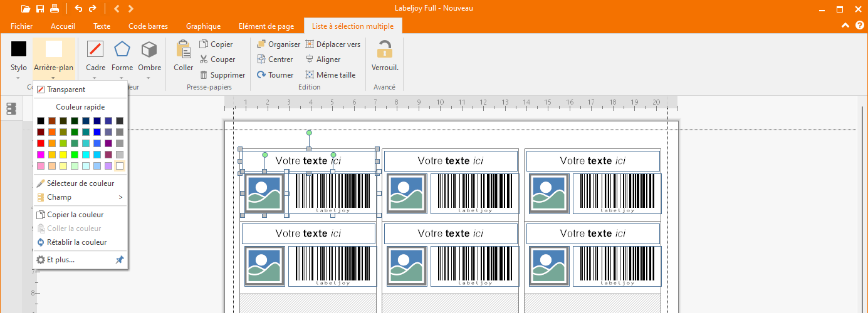Collapse the ribbon with chevron
This screenshot has width=868, height=313.
click(x=845, y=26)
